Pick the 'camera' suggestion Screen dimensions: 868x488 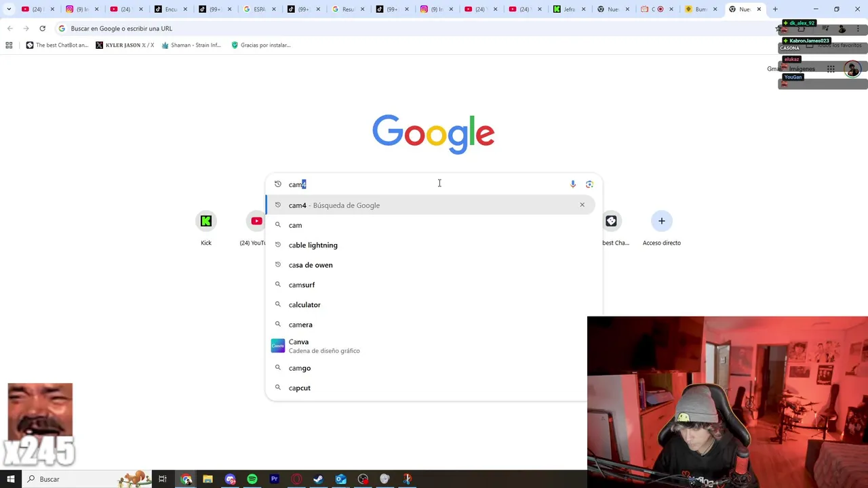pos(430,325)
